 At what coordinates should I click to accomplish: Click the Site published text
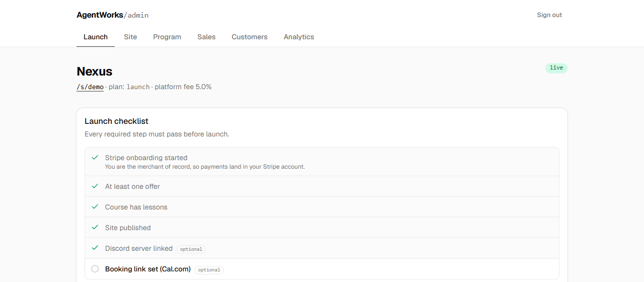click(128, 228)
